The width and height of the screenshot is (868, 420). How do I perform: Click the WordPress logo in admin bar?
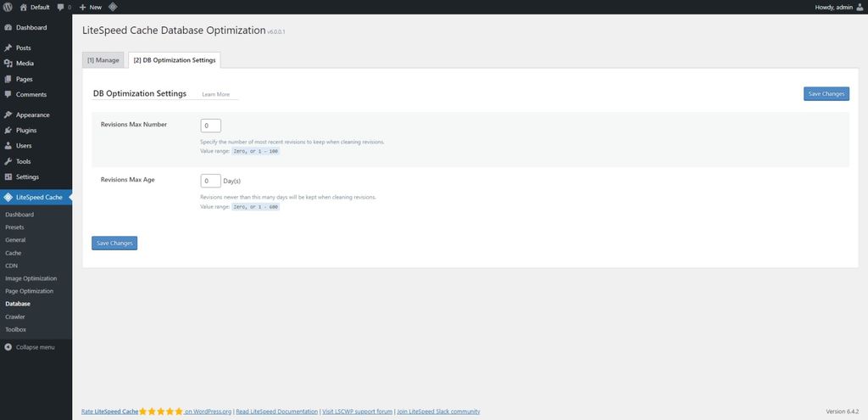point(8,7)
